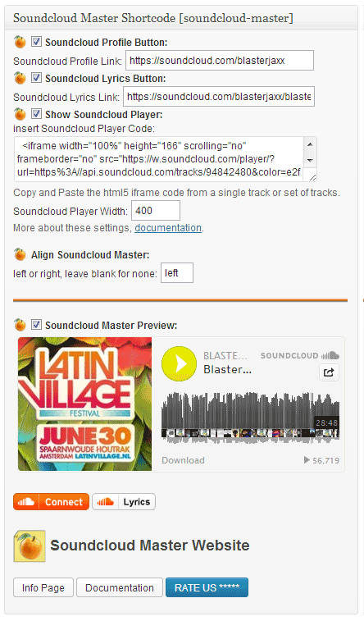Click the orange icon beside Soundcloud Master Website
The height and width of the screenshot is (621, 364).
[30, 546]
